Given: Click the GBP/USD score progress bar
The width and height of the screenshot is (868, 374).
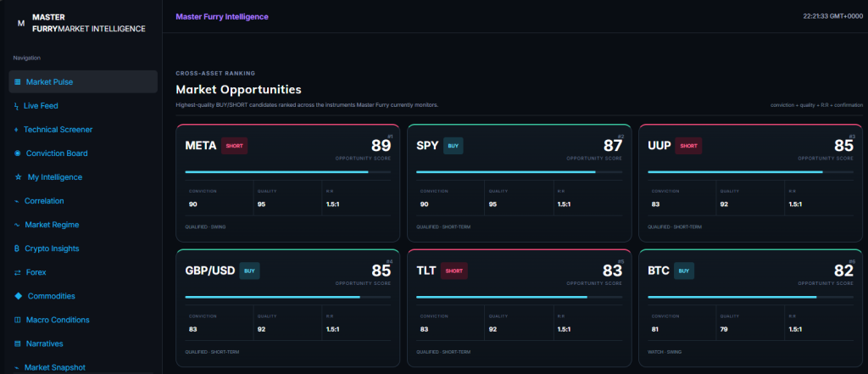Looking at the screenshot, I should (x=288, y=298).
